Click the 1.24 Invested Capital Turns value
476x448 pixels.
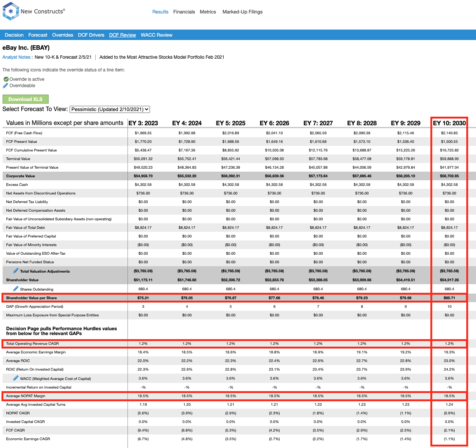(449, 405)
